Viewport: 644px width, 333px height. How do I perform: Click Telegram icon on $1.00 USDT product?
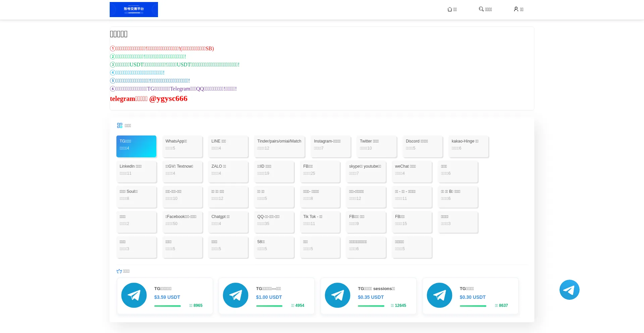pos(235,295)
